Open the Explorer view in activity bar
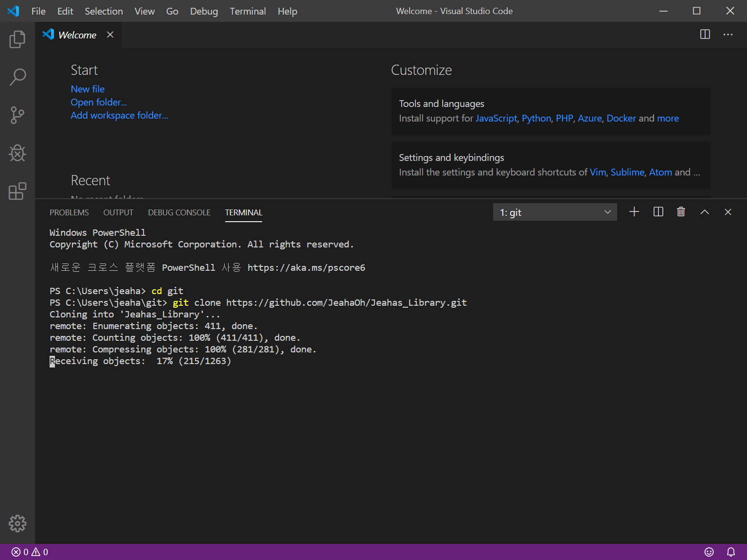The image size is (747, 560). tap(18, 39)
